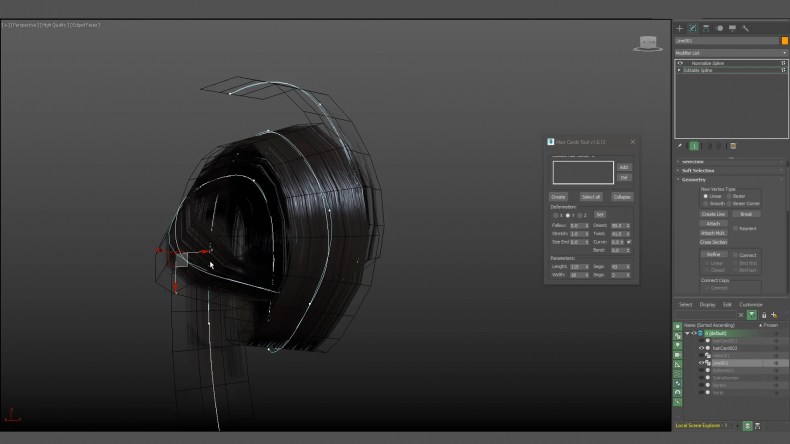Viewport: 790px width, 444px height.
Task: Click the sort by layer icon
Action: [x=748, y=426]
